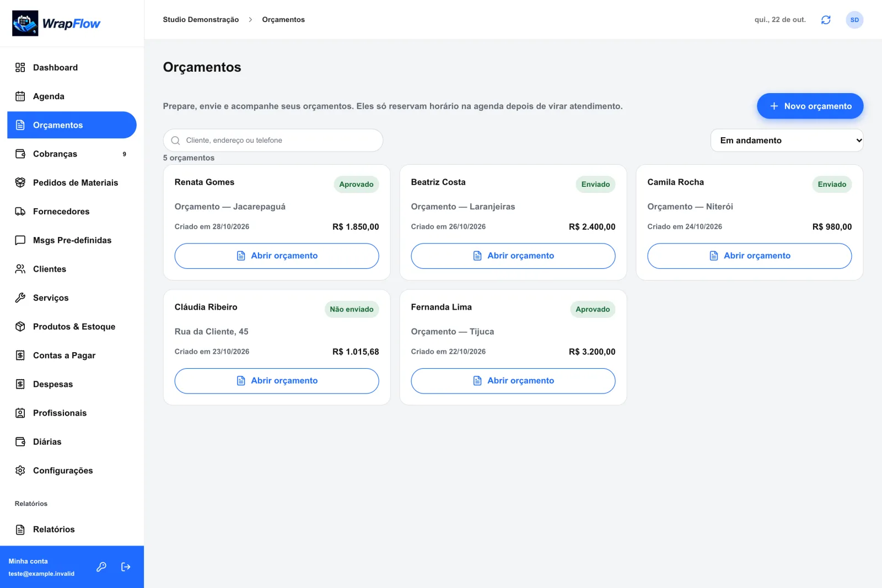Click the Fornecedores truck icon

pos(20,211)
